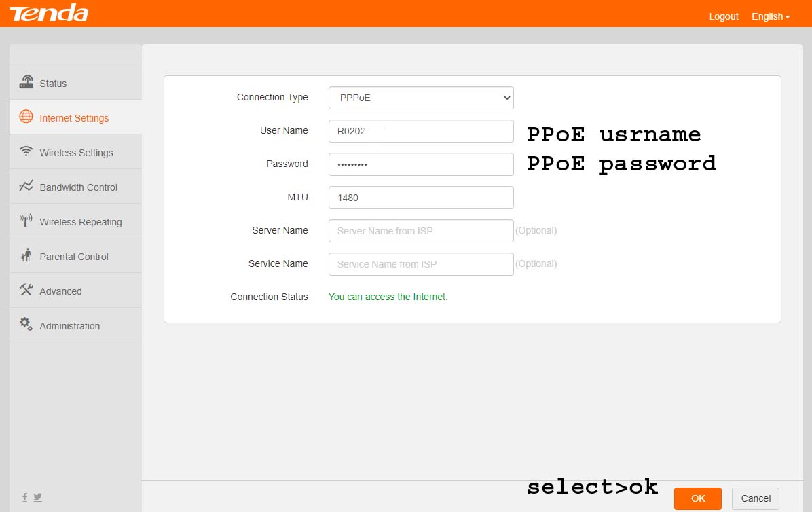Click the Administration gears icon
Image resolution: width=812 pixels, height=512 pixels.
click(x=26, y=324)
